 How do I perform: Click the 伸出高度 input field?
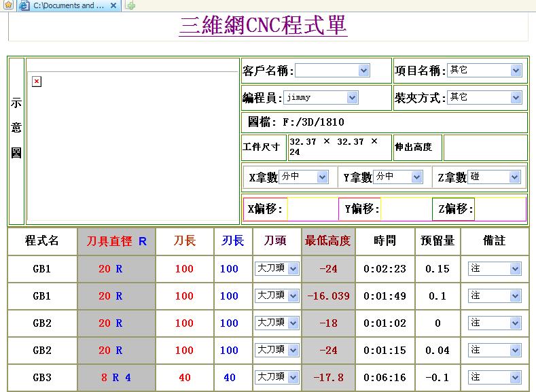pos(485,147)
